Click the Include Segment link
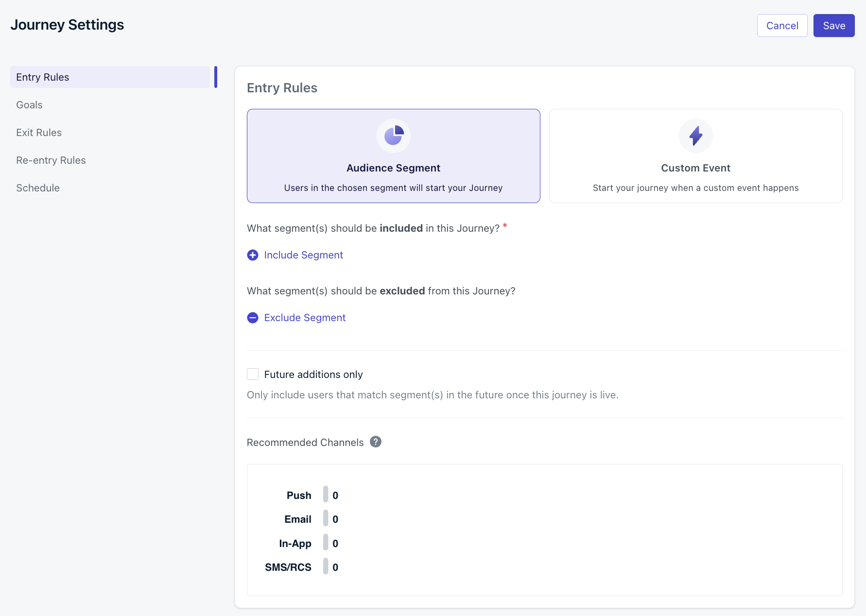 [x=303, y=255]
